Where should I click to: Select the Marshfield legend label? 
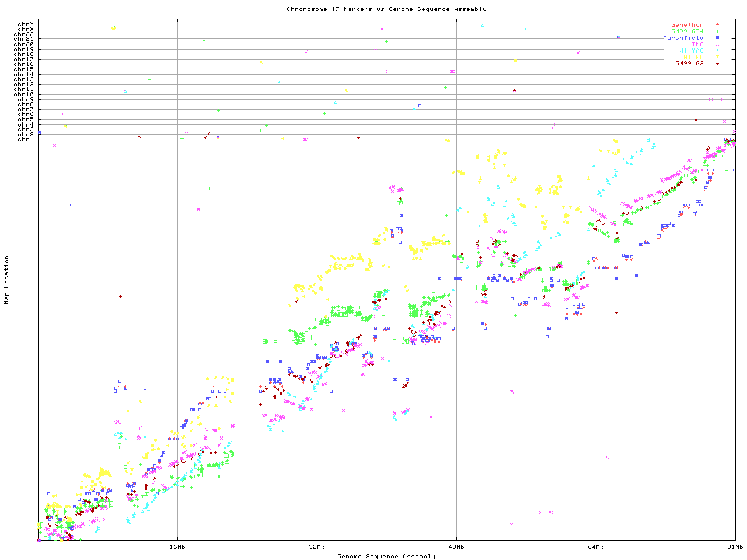(x=683, y=38)
